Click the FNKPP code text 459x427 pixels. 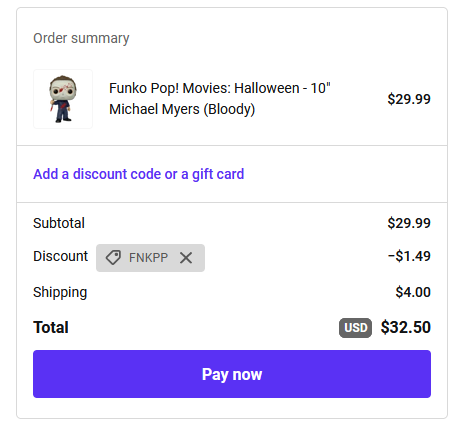tap(148, 258)
